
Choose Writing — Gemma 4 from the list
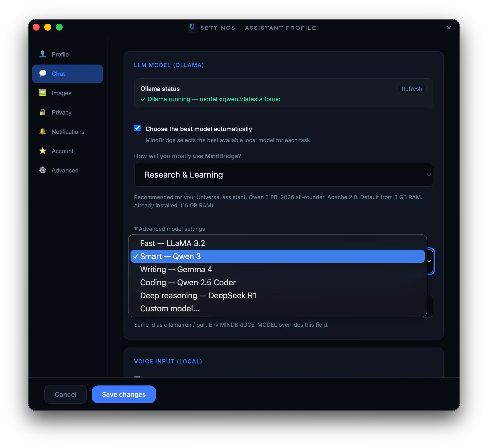point(278,269)
